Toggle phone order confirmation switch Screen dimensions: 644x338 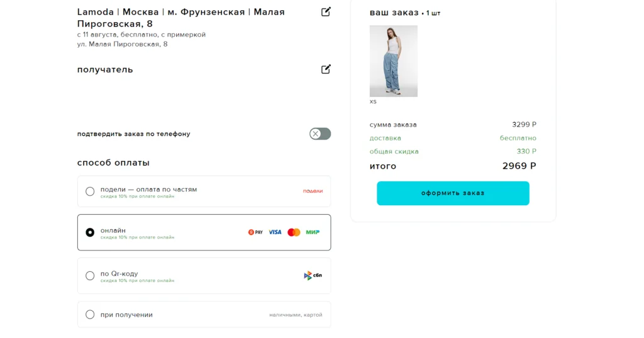319,133
